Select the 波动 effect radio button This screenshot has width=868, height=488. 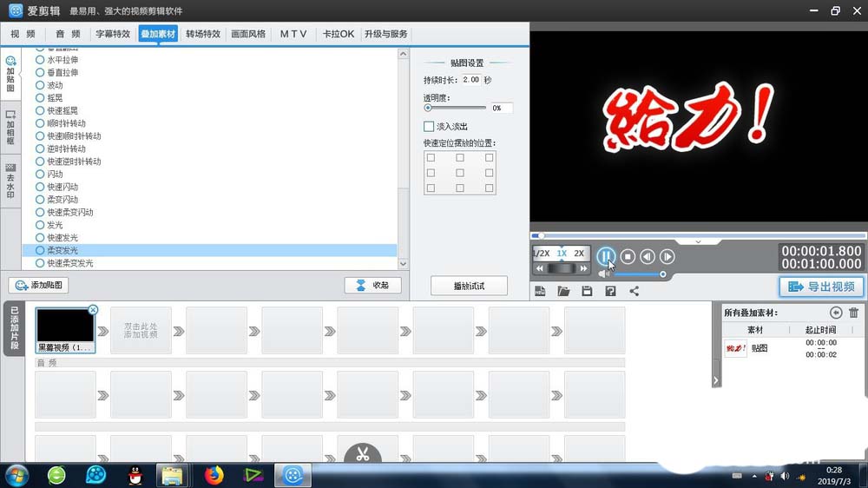pos(40,85)
